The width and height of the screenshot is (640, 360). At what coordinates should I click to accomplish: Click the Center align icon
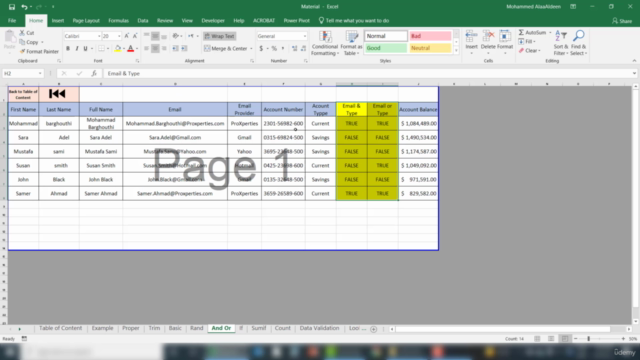(155, 49)
